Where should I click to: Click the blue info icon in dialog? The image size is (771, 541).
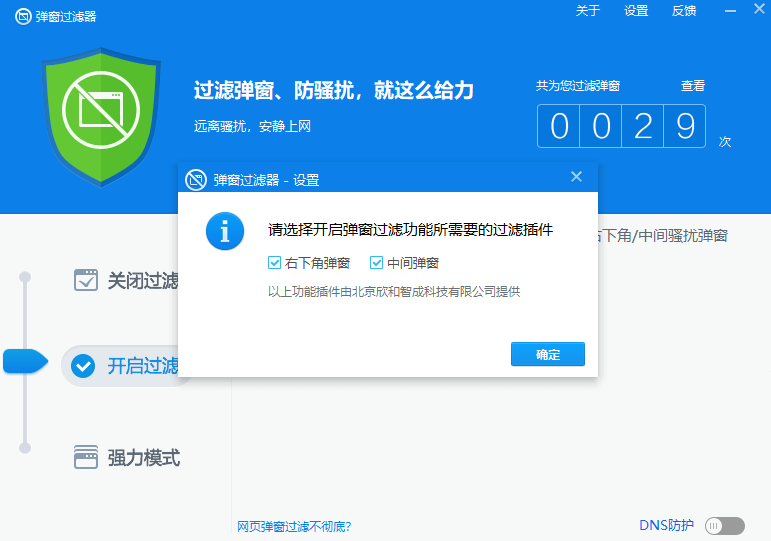(225, 231)
